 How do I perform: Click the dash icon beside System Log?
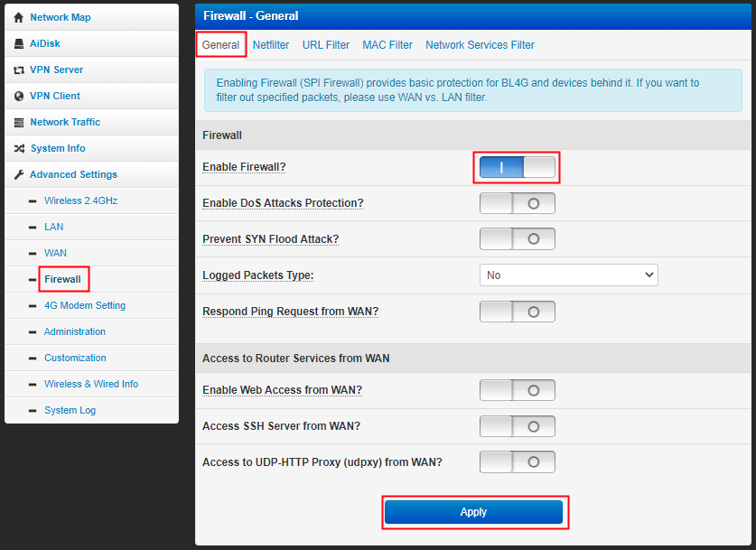coord(33,410)
